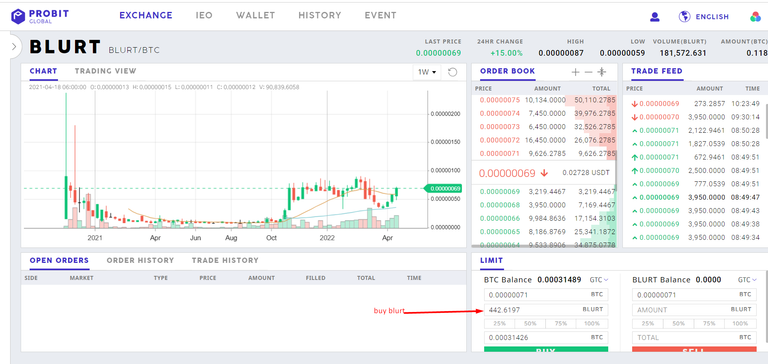Viewport: 768px width, 364px height.
Task: Click the buy amount field 442.6197
Action: point(546,310)
